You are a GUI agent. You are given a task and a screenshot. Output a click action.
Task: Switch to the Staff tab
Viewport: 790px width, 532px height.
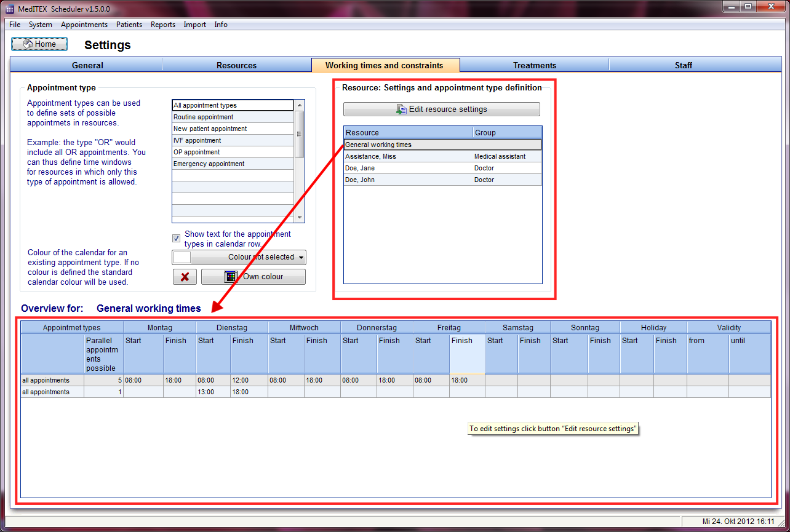pyautogui.click(x=684, y=65)
